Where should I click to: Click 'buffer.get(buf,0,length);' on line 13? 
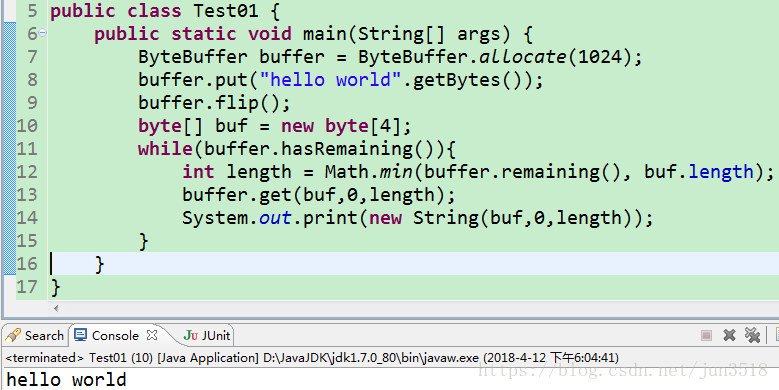point(319,194)
